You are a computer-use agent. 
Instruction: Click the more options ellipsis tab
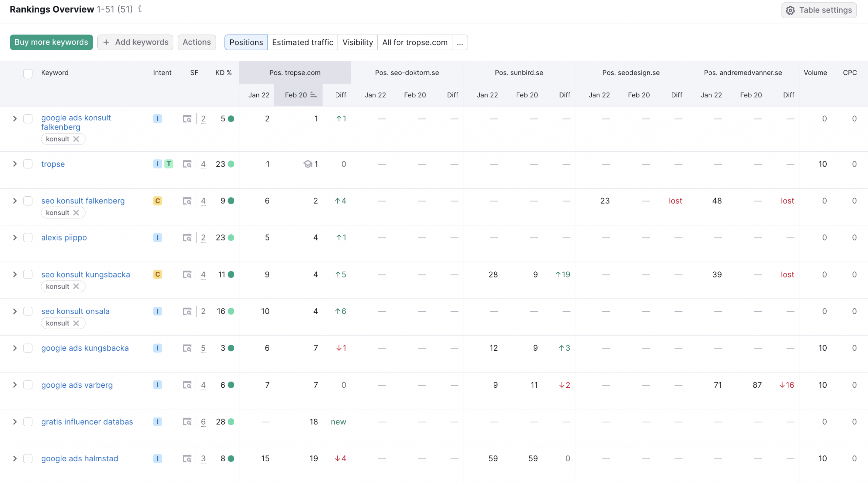[x=460, y=42]
